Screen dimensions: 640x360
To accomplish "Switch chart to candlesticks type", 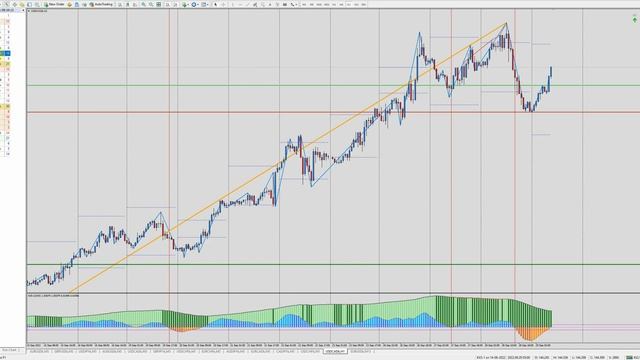I will [127, 4].
